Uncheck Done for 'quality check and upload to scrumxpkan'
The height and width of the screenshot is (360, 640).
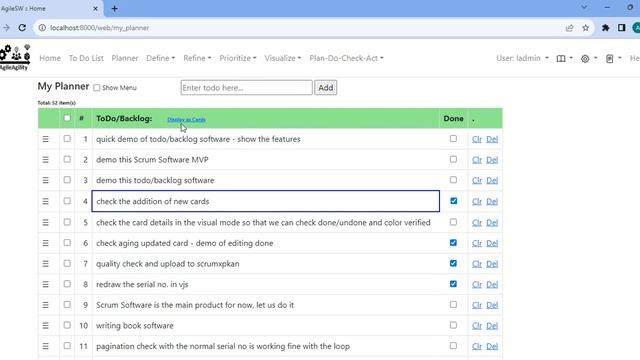pos(453,263)
